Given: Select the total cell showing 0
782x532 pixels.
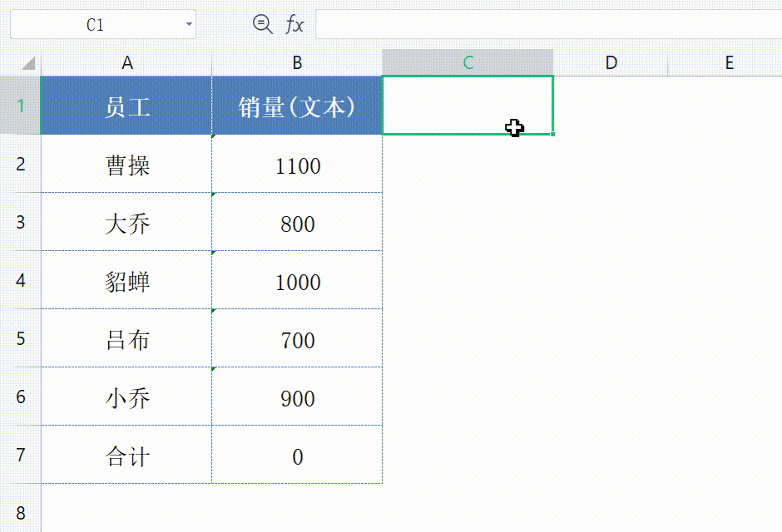Looking at the screenshot, I should tap(297, 455).
